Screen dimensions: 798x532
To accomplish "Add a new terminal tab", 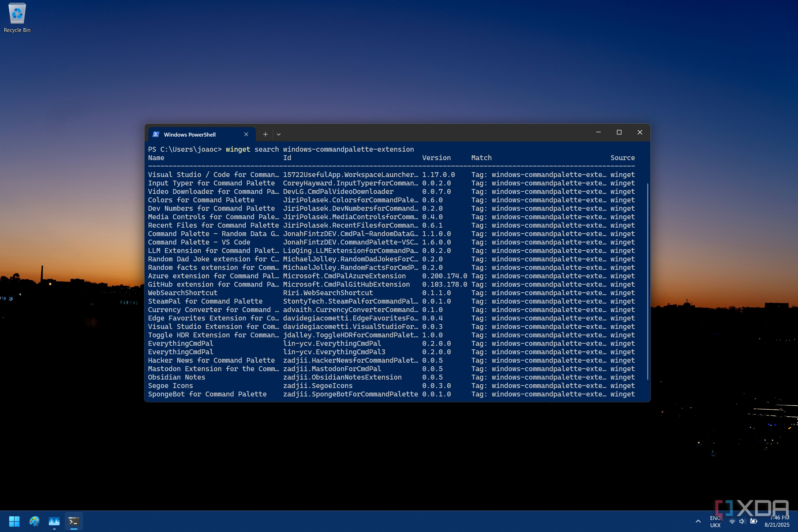I will coord(265,134).
